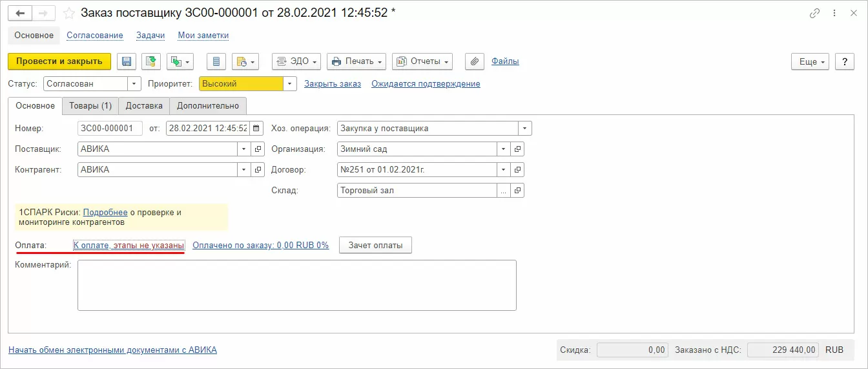Click Начать обмен электронными документами с АВИКА
Image resolution: width=868 pixels, height=369 pixels.
[x=112, y=350]
